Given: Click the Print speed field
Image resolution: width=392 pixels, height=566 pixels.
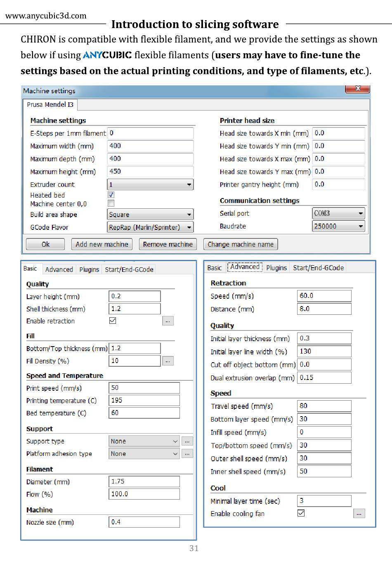Looking at the screenshot, I should click(144, 388).
